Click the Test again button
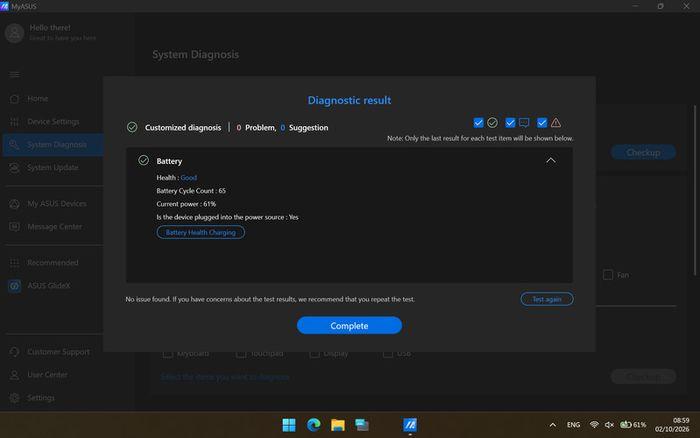Viewport: 700px width, 438px height. coord(547,299)
